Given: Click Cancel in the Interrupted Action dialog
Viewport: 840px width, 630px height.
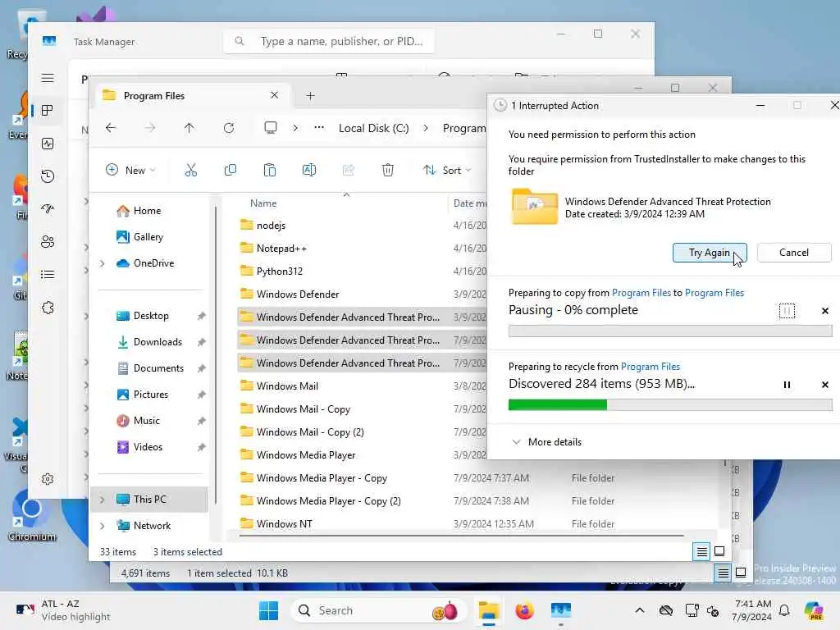Looking at the screenshot, I should click(793, 253).
